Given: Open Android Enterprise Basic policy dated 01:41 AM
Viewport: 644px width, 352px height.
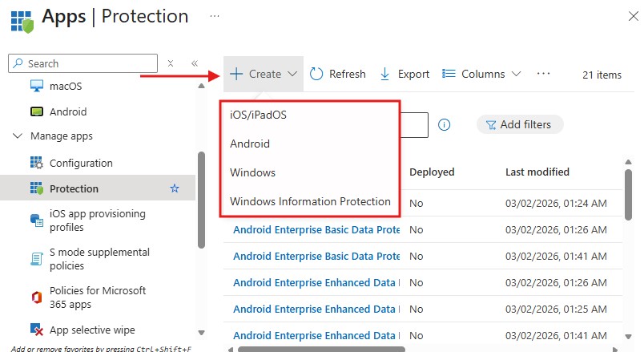Looking at the screenshot, I should pyautogui.click(x=316, y=256).
